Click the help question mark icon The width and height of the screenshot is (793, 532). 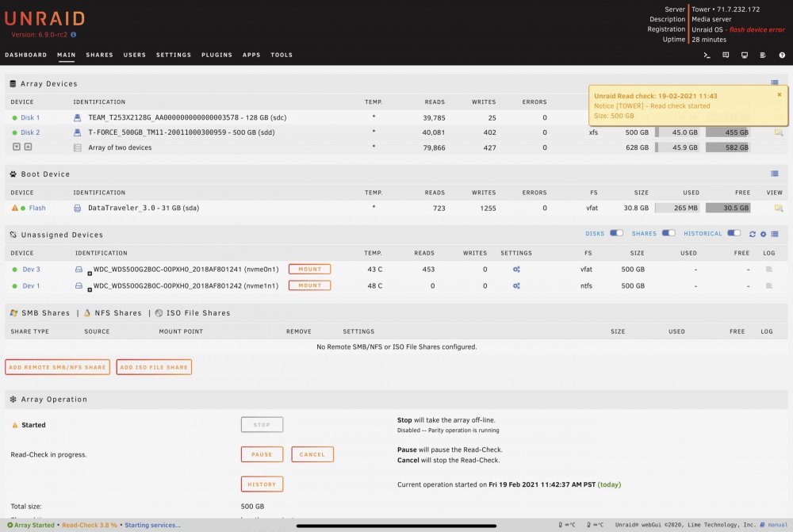782,55
